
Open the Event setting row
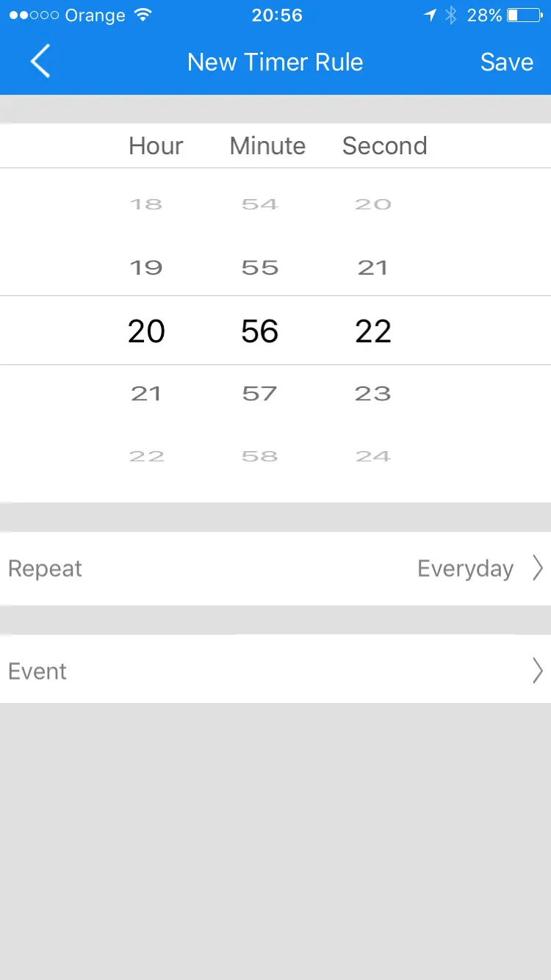tap(275, 671)
